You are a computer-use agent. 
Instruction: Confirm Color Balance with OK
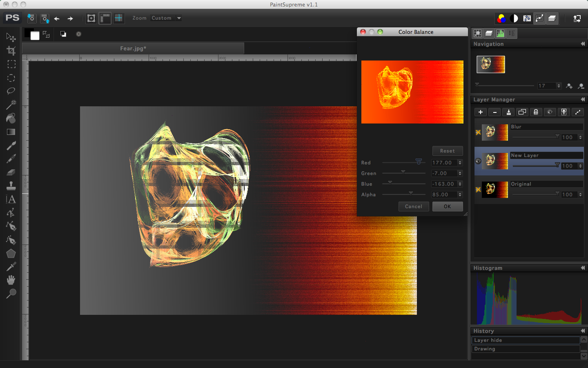point(448,206)
